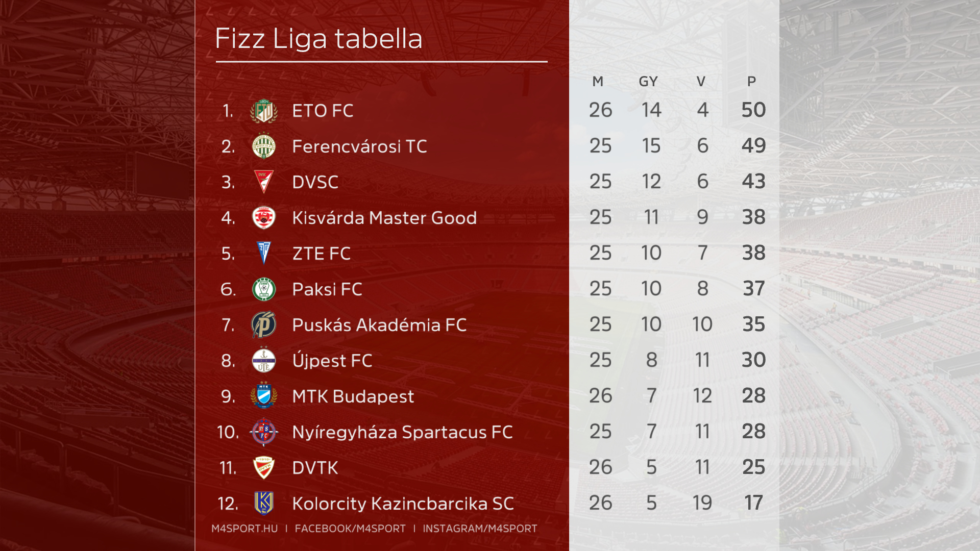Select the Ferencvárosi TC team name
Image resolution: width=980 pixels, height=551 pixels.
pos(359,147)
